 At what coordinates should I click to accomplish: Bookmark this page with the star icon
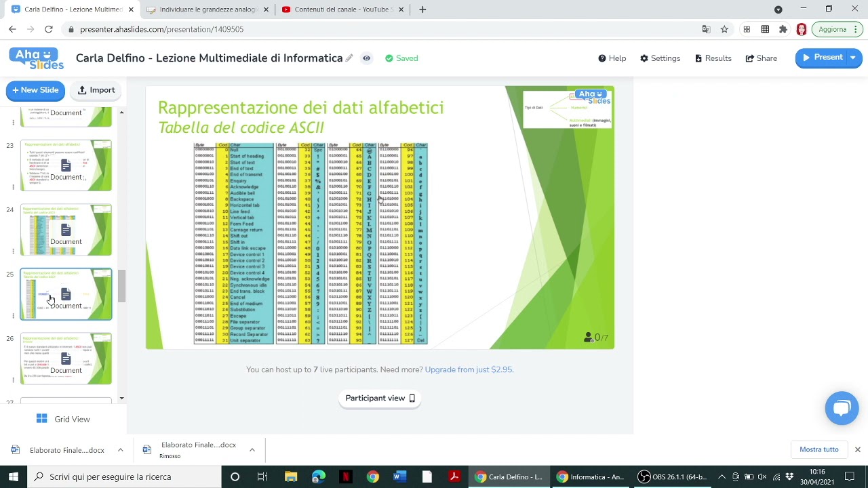point(724,29)
